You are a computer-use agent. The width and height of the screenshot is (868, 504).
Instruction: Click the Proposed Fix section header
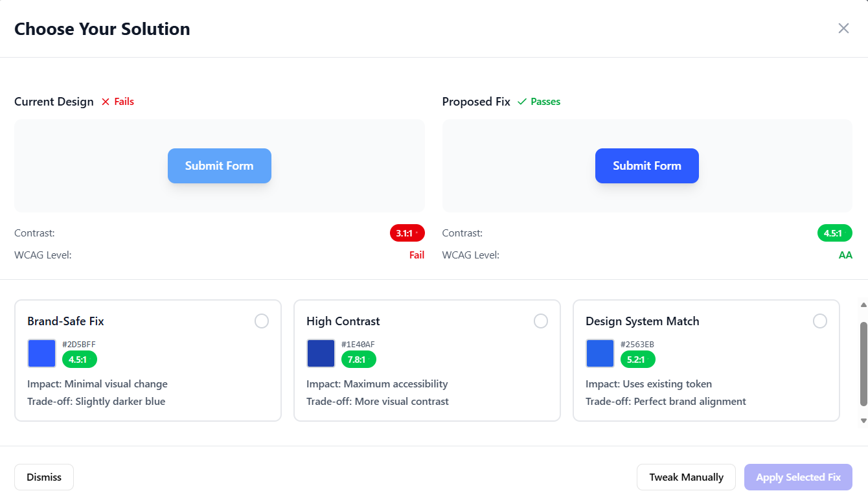coord(476,101)
